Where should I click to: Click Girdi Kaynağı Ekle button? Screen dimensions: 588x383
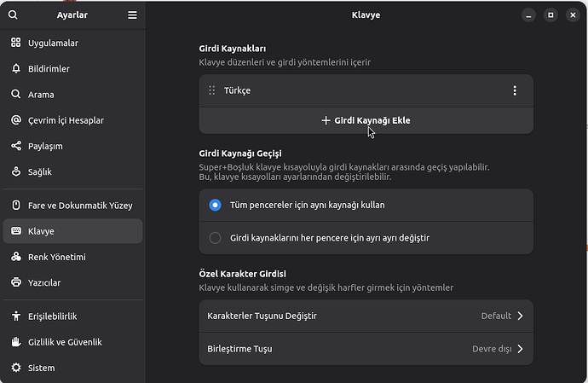[x=366, y=121]
